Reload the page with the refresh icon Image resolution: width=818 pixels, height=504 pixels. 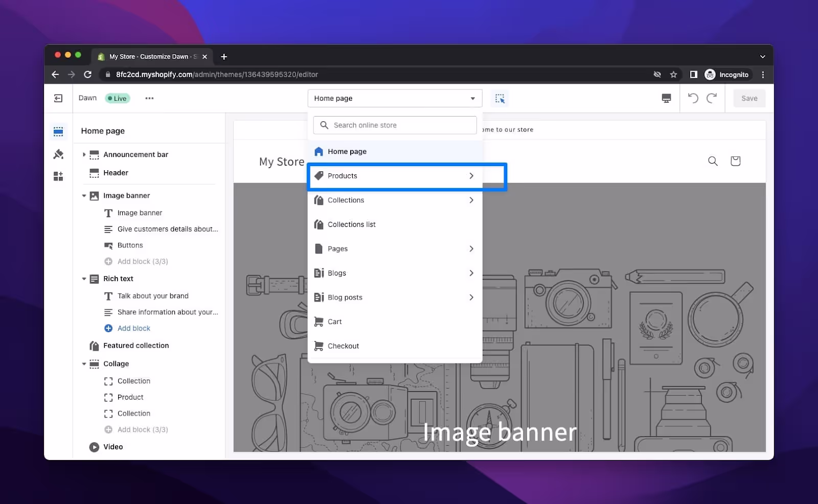tap(87, 75)
